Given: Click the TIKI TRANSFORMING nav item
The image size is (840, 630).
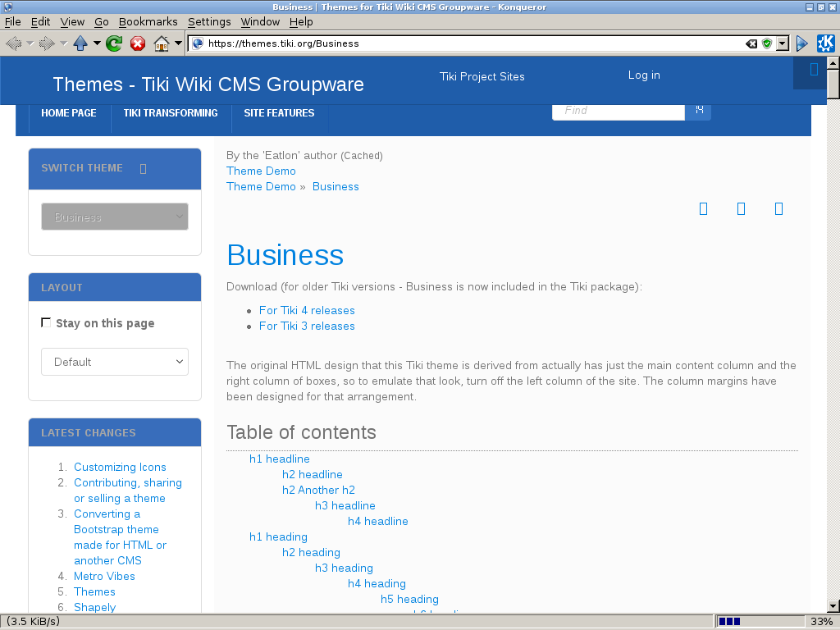Looking at the screenshot, I should click(171, 113).
